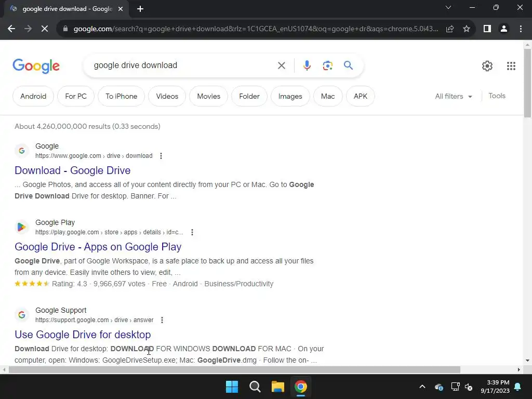The image size is (532, 399).
Task: Go back to the previous page
Action: pyautogui.click(x=11, y=29)
